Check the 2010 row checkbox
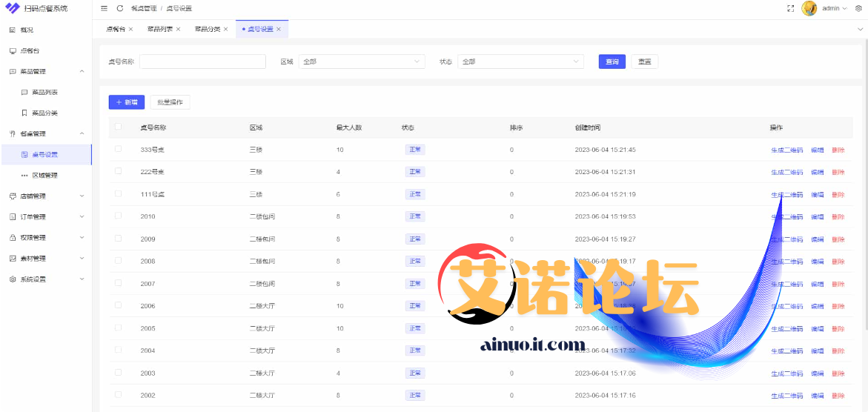The image size is (868, 412). click(x=118, y=216)
